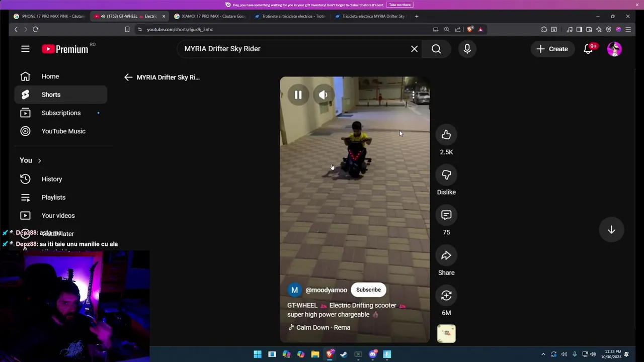Clear the search box text
Viewport: 644px width, 362px height.
tap(414, 49)
